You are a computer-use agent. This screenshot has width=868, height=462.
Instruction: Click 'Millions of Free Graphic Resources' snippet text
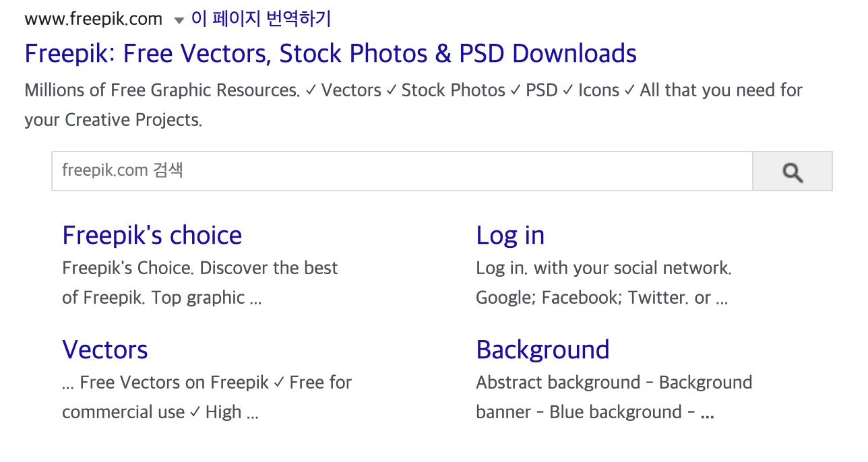(162, 90)
